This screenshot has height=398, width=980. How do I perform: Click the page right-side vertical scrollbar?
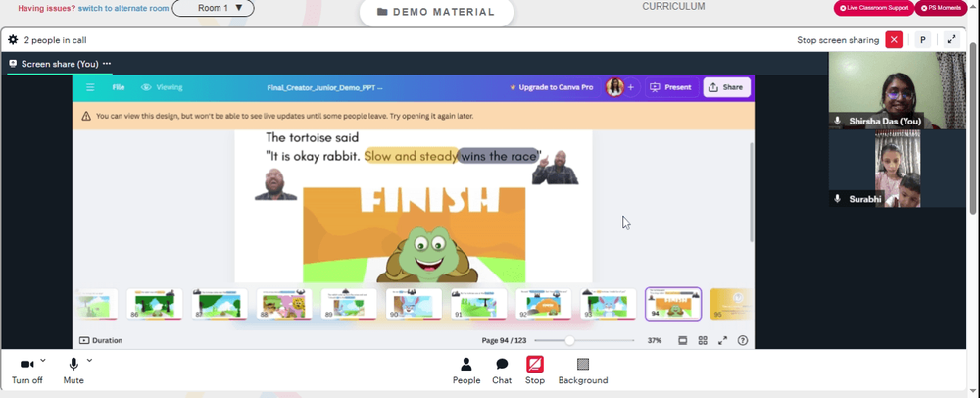pyautogui.click(x=974, y=128)
